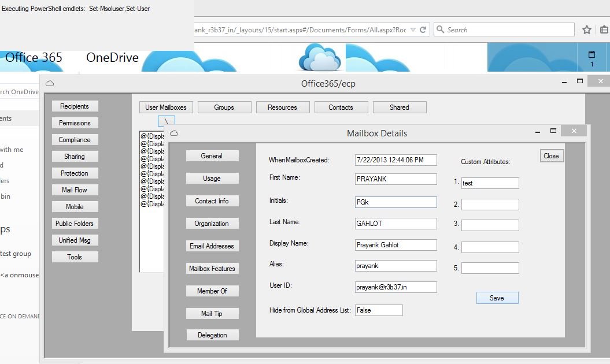The height and width of the screenshot is (364, 610).
Task: Open Member Of page
Action: 212,291
